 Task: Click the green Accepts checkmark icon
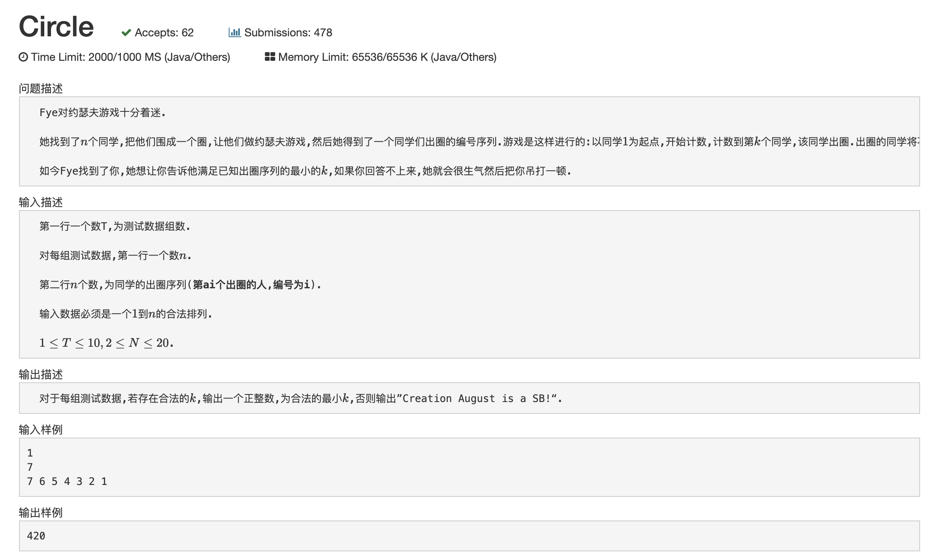(x=126, y=33)
